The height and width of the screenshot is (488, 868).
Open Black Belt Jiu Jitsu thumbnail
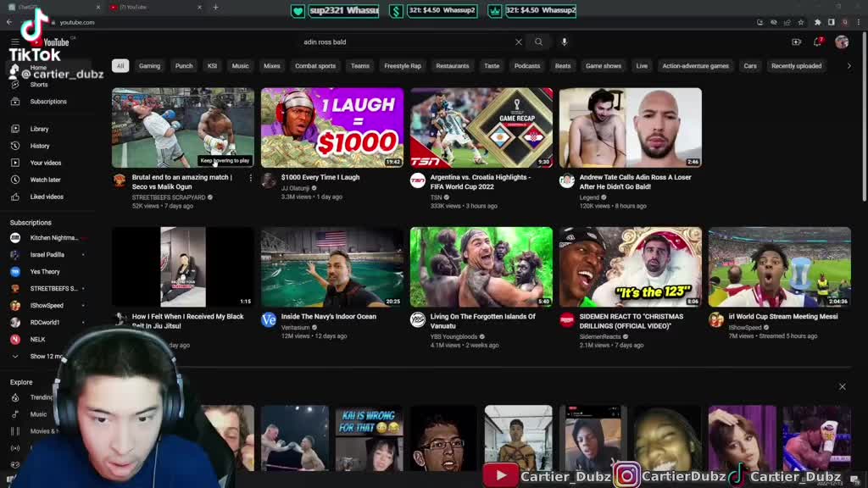[183, 267]
